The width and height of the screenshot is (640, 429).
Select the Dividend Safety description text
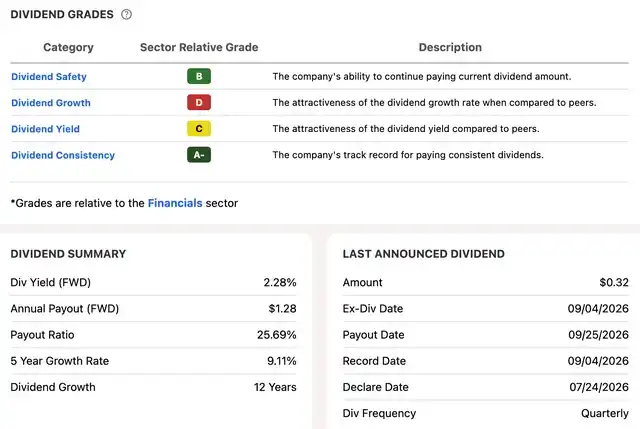422,77
